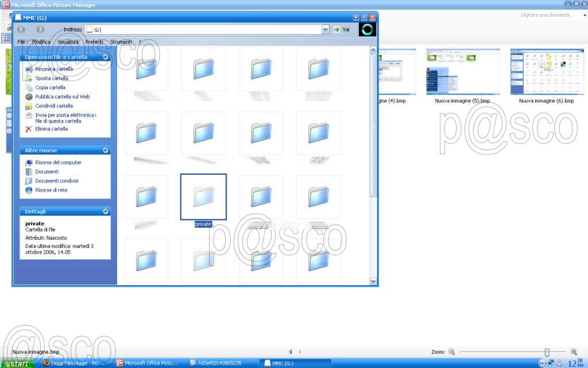Open the Preferiti menu
This screenshot has width=588, height=368.
(94, 41)
